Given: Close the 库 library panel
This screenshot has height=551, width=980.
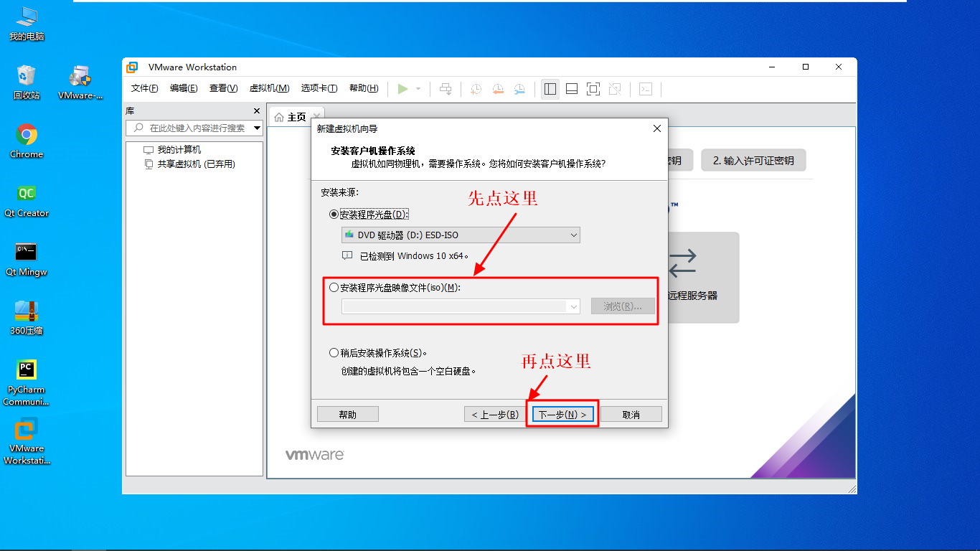Looking at the screenshot, I should click(257, 111).
